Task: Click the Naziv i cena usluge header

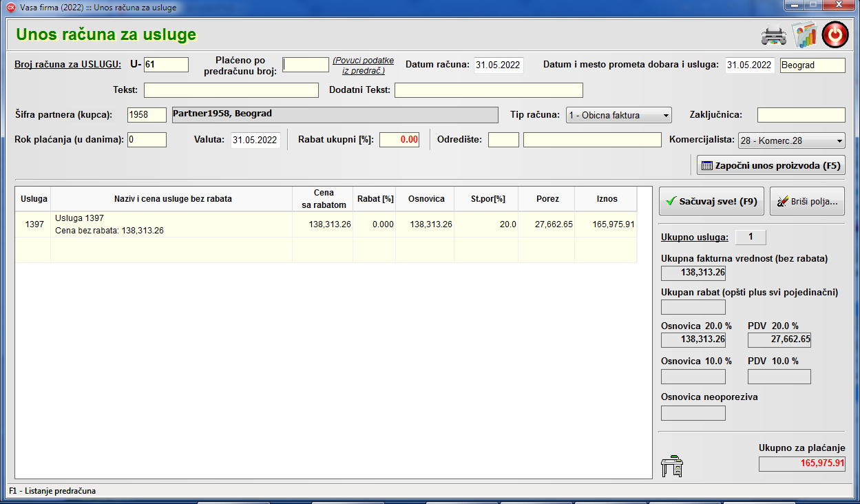Action: (x=172, y=199)
